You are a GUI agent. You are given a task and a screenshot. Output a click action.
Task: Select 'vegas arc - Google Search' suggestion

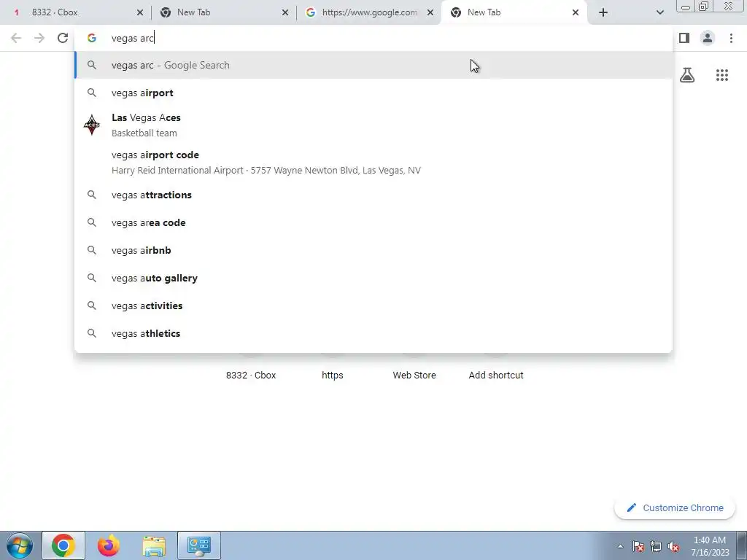tap(373, 65)
